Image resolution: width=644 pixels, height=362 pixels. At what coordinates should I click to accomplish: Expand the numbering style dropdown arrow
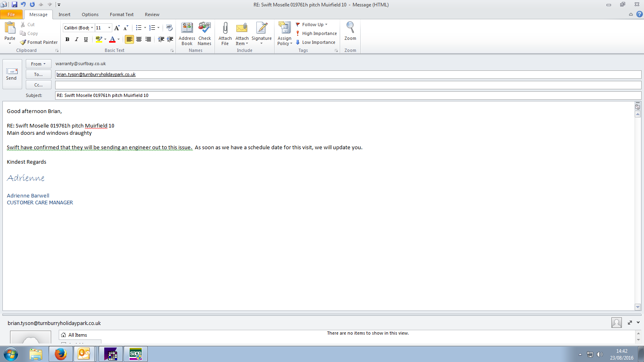158,28
